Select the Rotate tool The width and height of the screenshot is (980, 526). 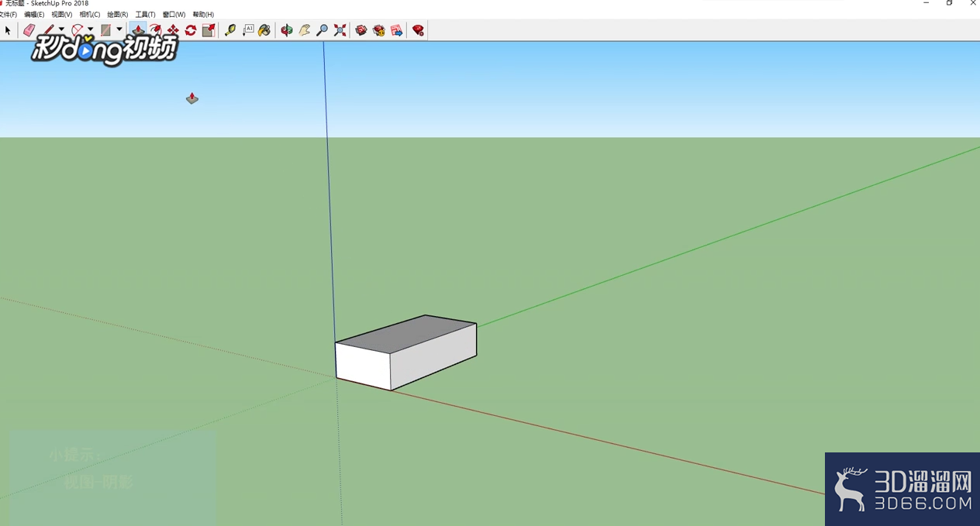point(191,30)
